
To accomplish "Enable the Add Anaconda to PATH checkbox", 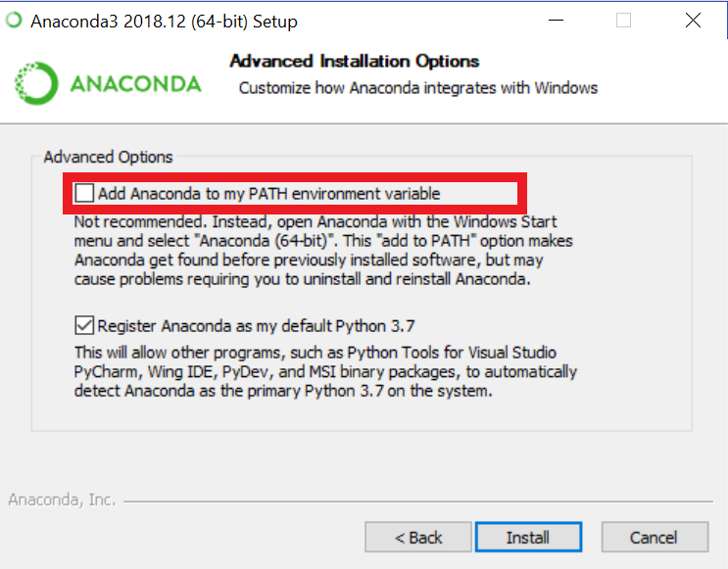I will (x=85, y=193).
